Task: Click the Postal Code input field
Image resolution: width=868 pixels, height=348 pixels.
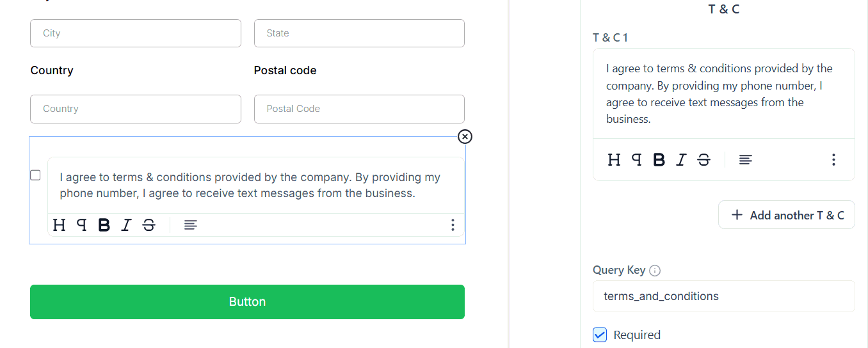Action: point(359,109)
